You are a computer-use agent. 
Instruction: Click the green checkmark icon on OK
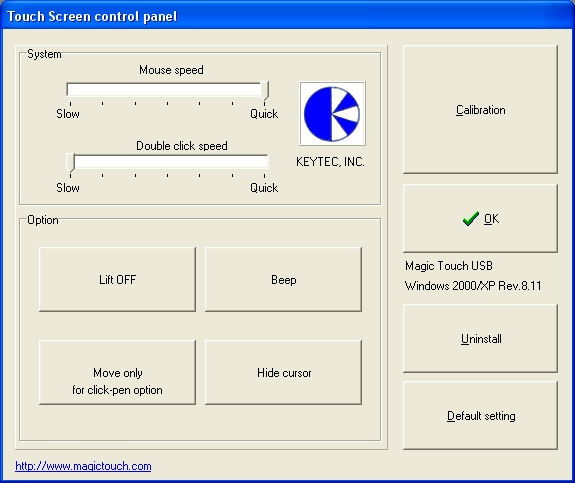(x=470, y=219)
